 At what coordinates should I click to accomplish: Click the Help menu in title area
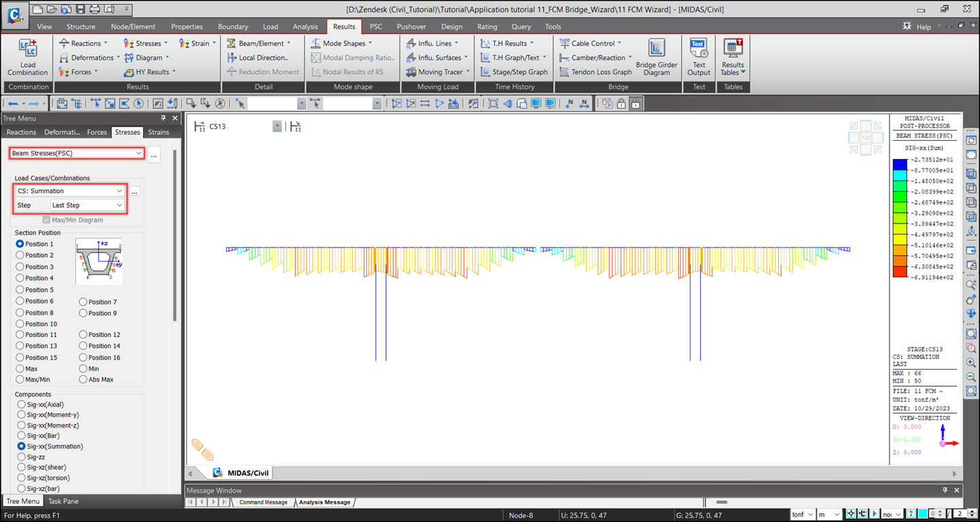[x=924, y=27]
